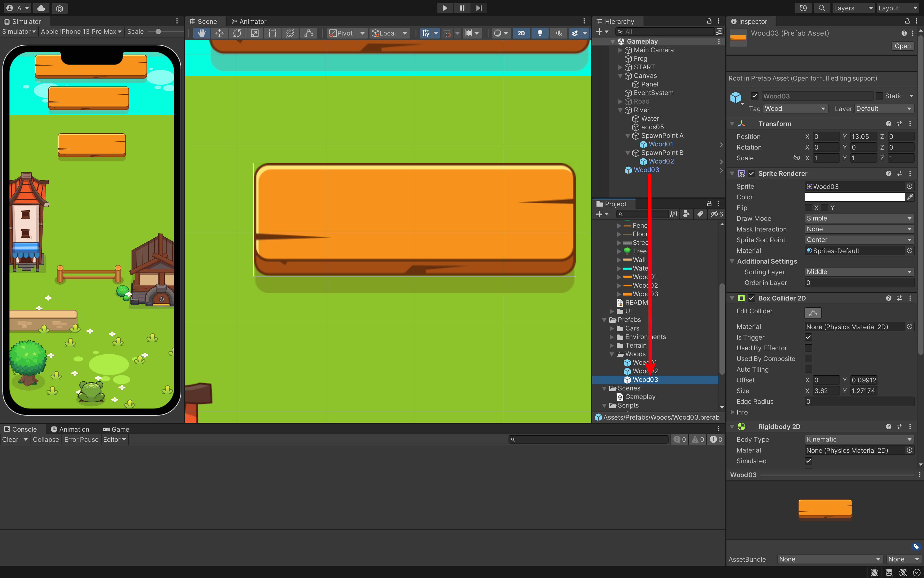Image resolution: width=924 pixels, height=578 pixels.
Task: Enable Used By Composite checkbox
Action: click(x=808, y=359)
